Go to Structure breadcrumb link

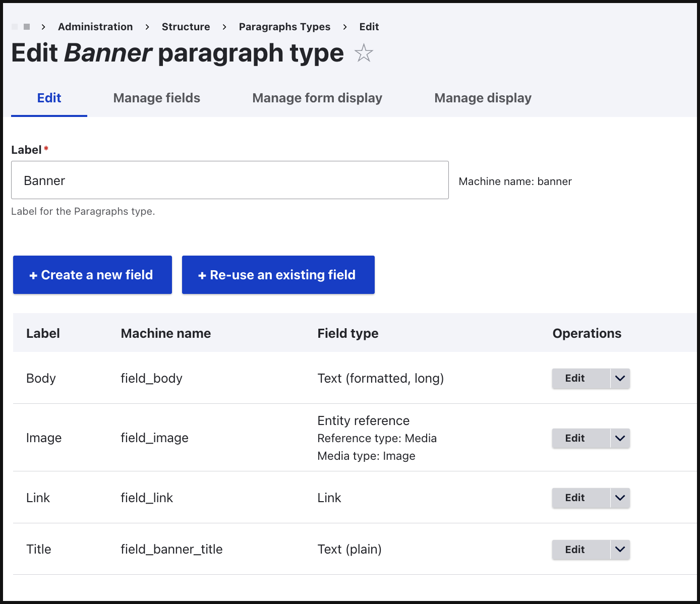tap(186, 27)
